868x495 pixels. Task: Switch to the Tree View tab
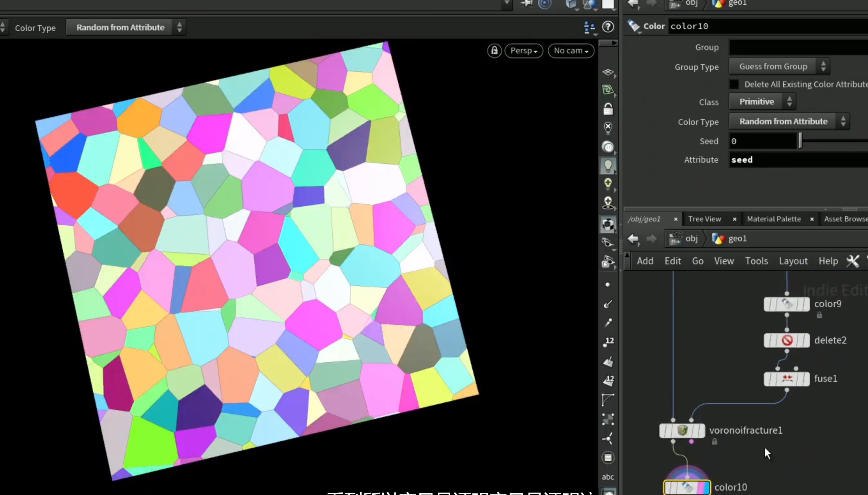[x=704, y=219]
